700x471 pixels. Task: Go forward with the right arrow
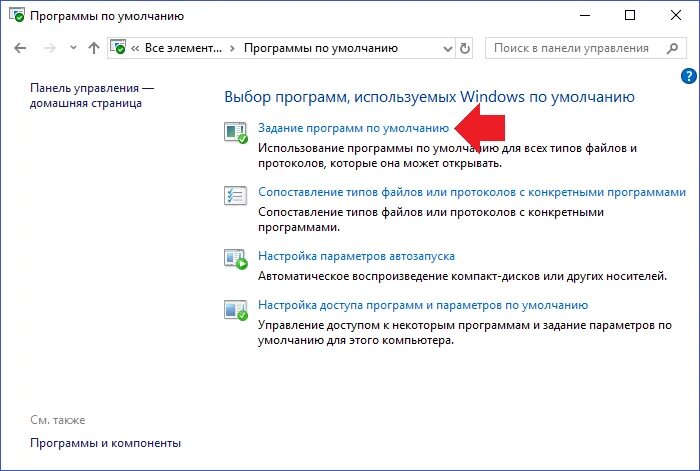point(50,48)
